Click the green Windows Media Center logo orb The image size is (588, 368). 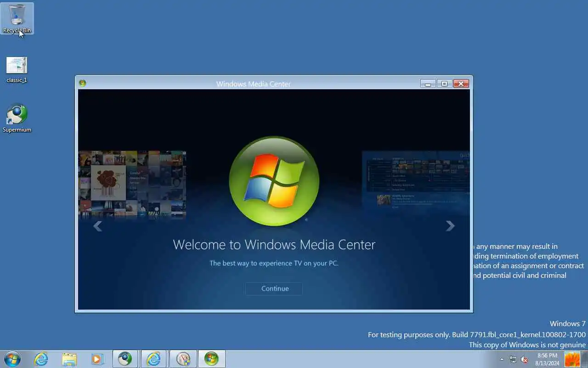(274, 181)
